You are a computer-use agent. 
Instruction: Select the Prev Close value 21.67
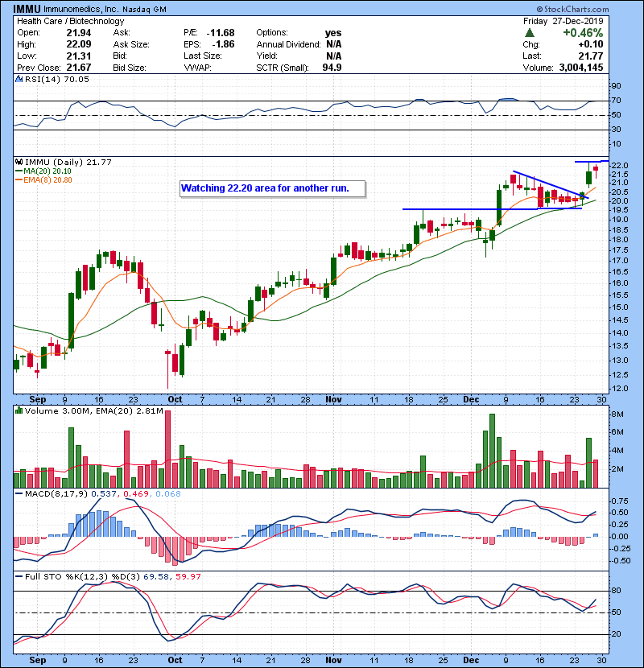(79, 68)
